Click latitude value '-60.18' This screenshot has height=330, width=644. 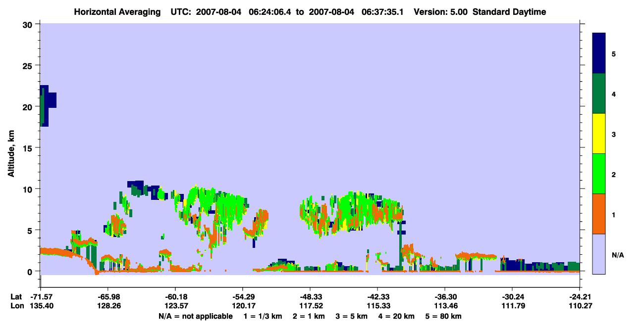pos(175,297)
